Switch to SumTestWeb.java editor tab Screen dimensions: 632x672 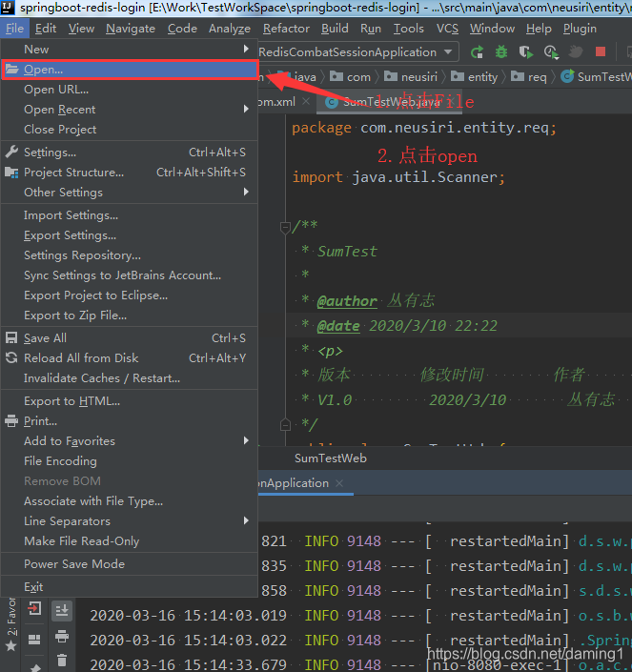click(x=389, y=102)
